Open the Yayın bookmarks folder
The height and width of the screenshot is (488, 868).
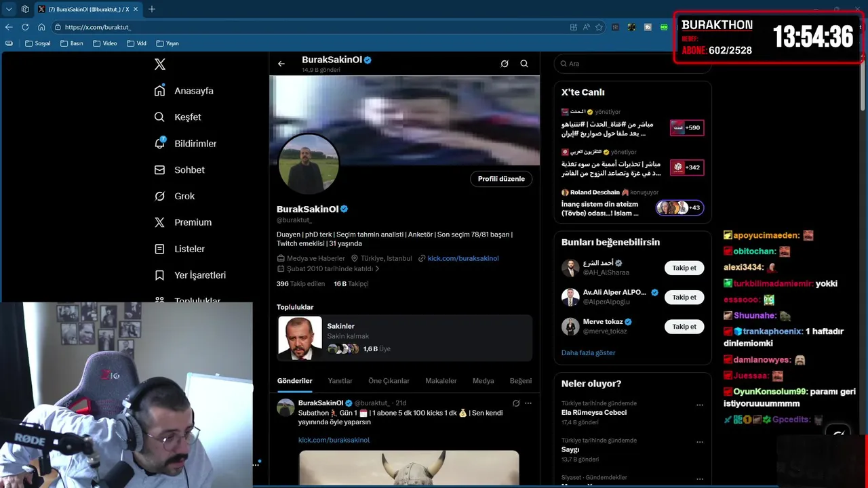(167, 43)
